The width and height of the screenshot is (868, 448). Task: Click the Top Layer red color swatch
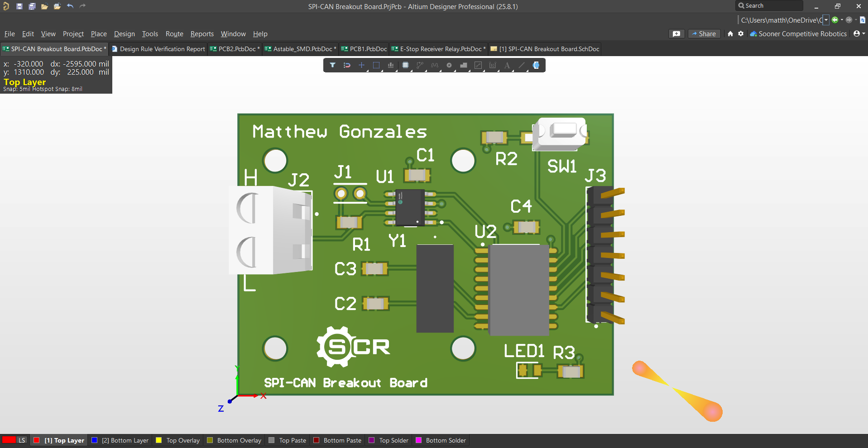[37, 440]
